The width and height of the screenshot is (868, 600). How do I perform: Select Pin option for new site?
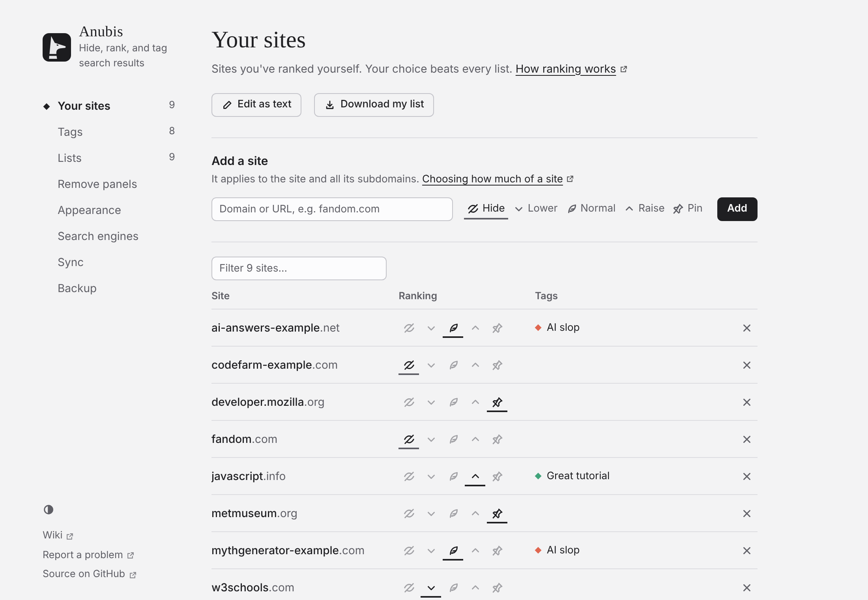point(688,208)
